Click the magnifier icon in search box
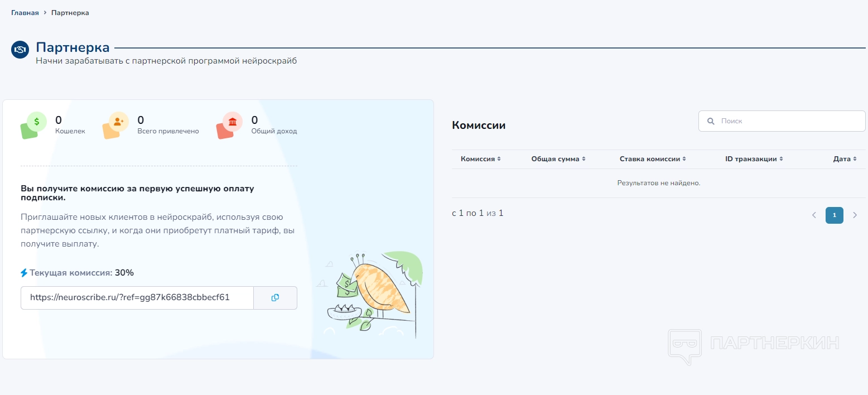 point(711,121)
